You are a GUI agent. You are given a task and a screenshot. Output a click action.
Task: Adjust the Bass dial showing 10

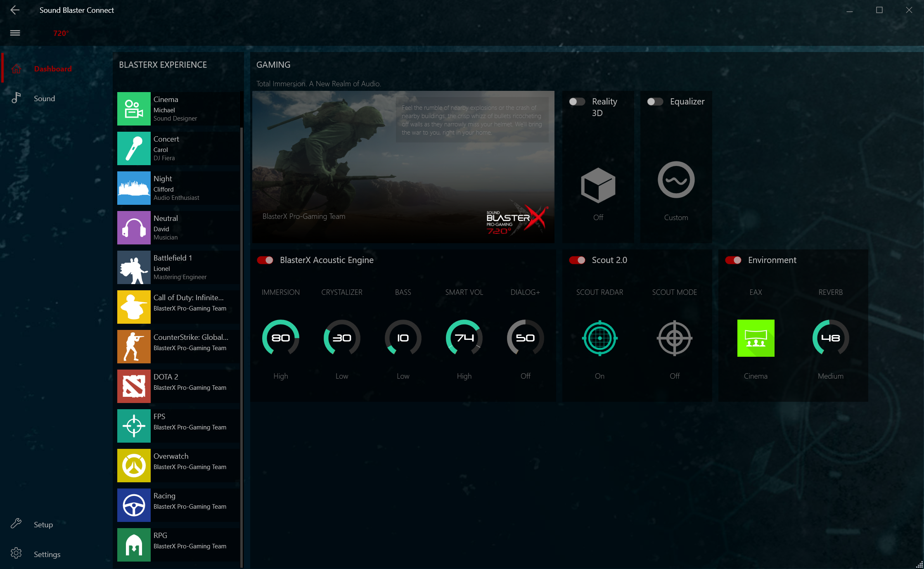coord(403,338)
